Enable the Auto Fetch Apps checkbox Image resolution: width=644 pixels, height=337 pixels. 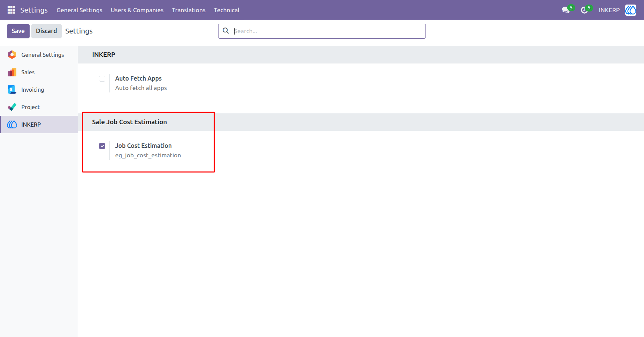tap(102, 78)
